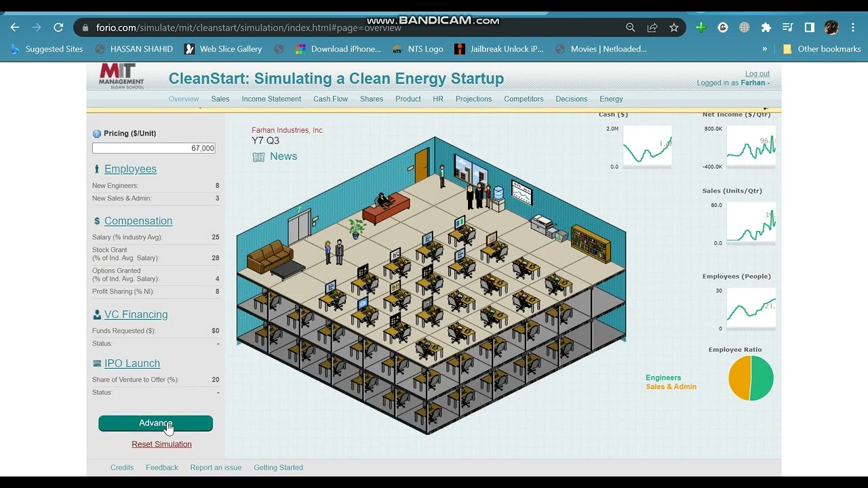Share this page from address bar
Image resolution: width=868 pixels, height=488 pixels.
coord(652,28)
